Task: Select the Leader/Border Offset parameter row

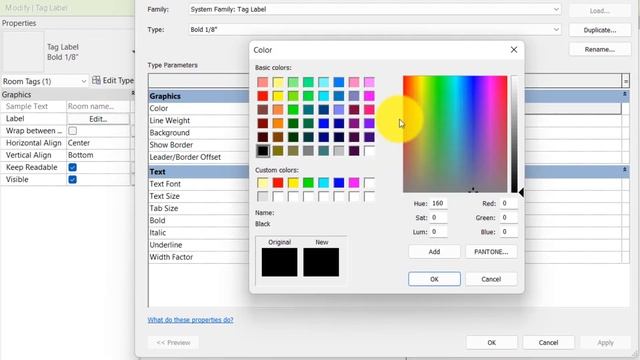Action: (x=198, y=157)
